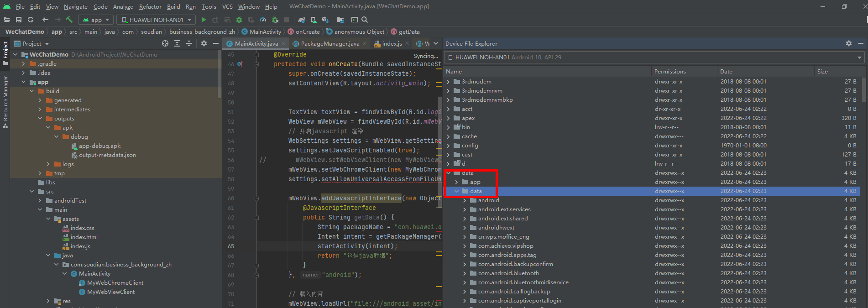
Task: Open the HUAWEI NOH-AN01 device dropdown in toolbar
Action: click(x=156, y=20)
